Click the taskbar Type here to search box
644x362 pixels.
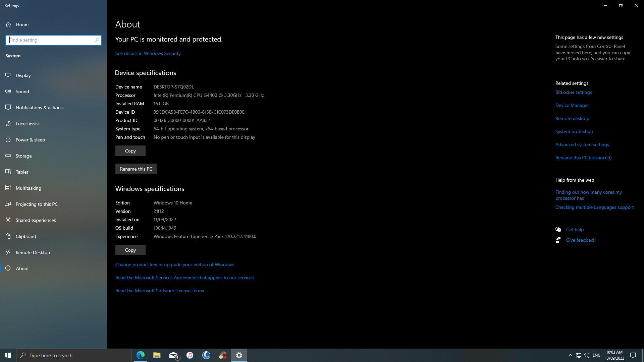[x=74, y=355]
